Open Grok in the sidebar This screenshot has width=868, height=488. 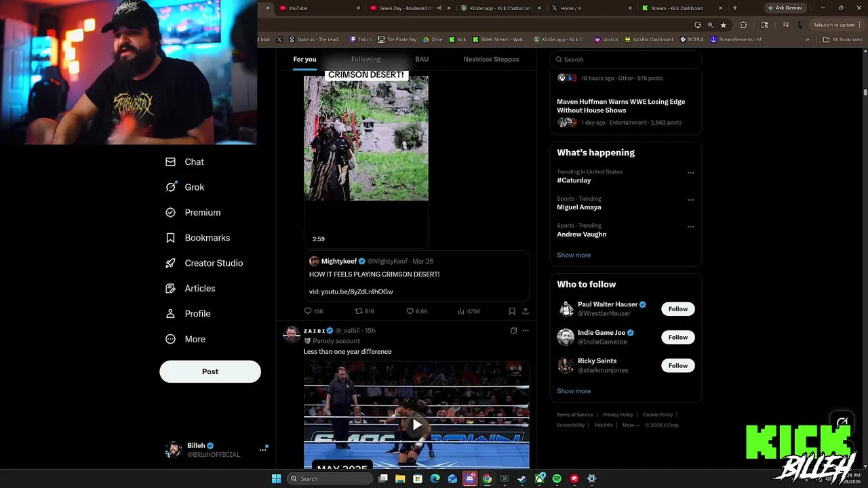tap(184, 187)
